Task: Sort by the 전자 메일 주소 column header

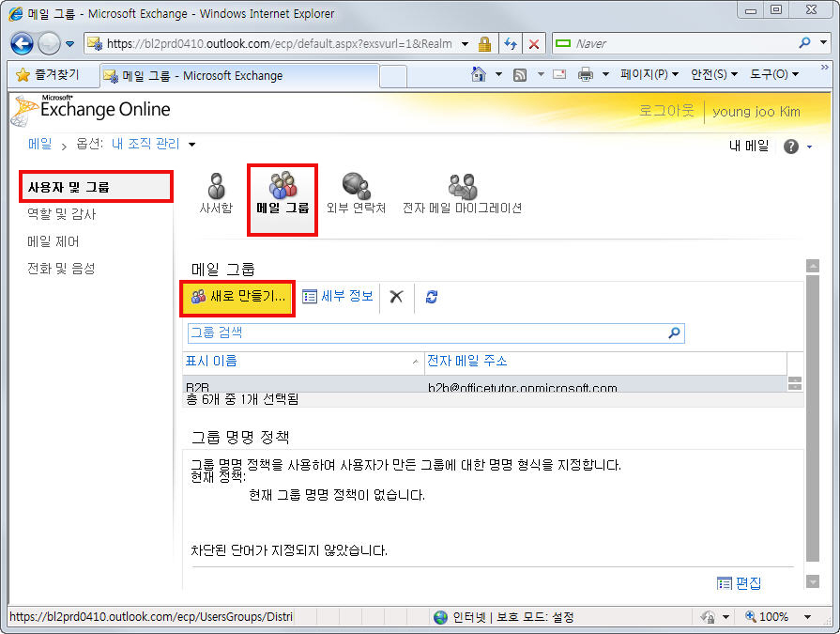Action: (x=605, y=363)
